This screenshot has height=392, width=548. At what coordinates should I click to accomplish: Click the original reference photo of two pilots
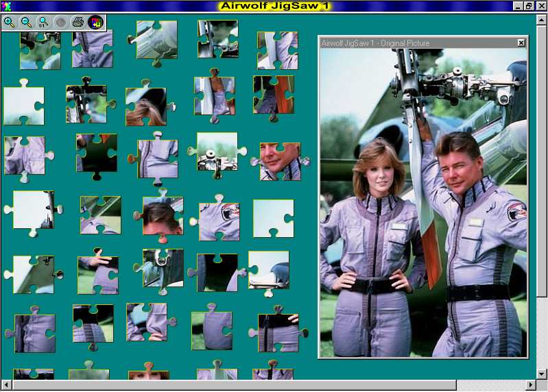pyautogui.click(x=423, y=202)
